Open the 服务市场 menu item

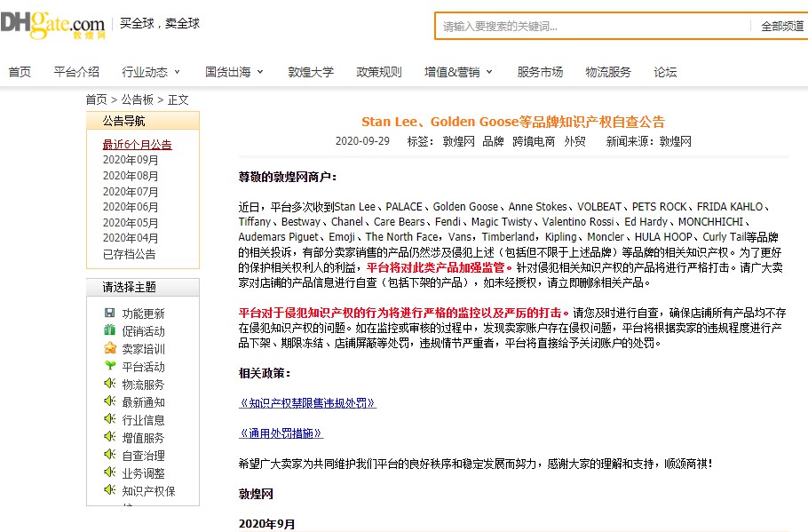[x=540, y=72]
